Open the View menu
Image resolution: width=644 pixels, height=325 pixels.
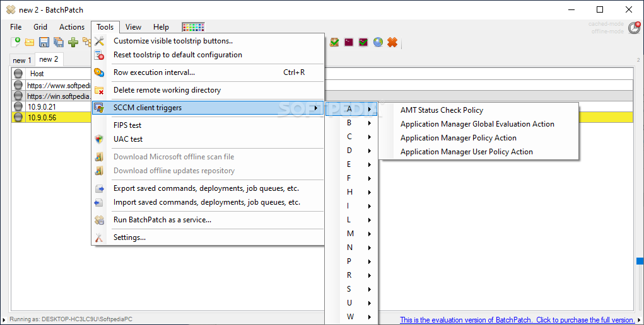click(134, 27)
